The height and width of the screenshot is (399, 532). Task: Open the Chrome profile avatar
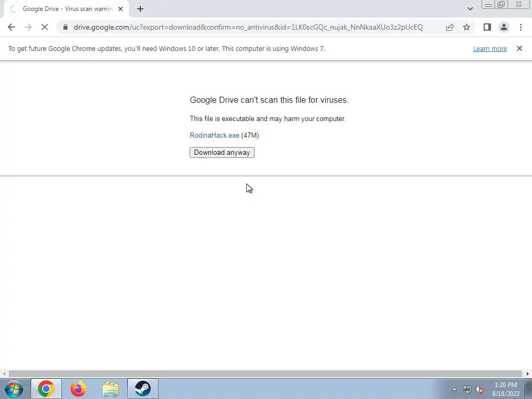pos(504,27)
